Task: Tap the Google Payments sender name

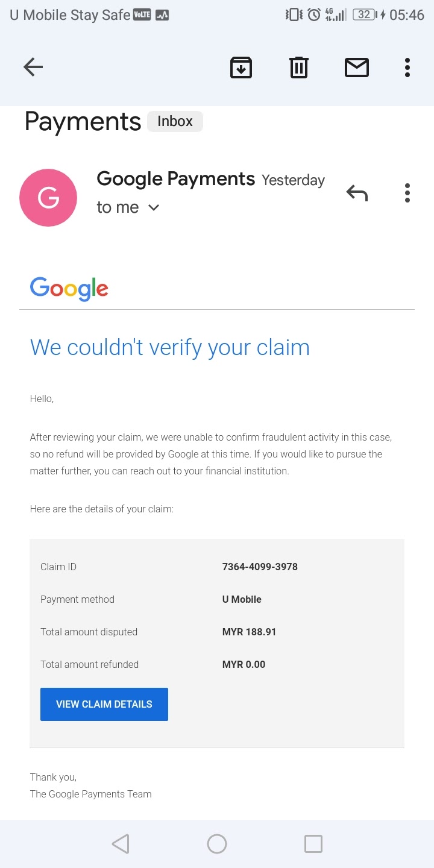Action: point(175,179)
